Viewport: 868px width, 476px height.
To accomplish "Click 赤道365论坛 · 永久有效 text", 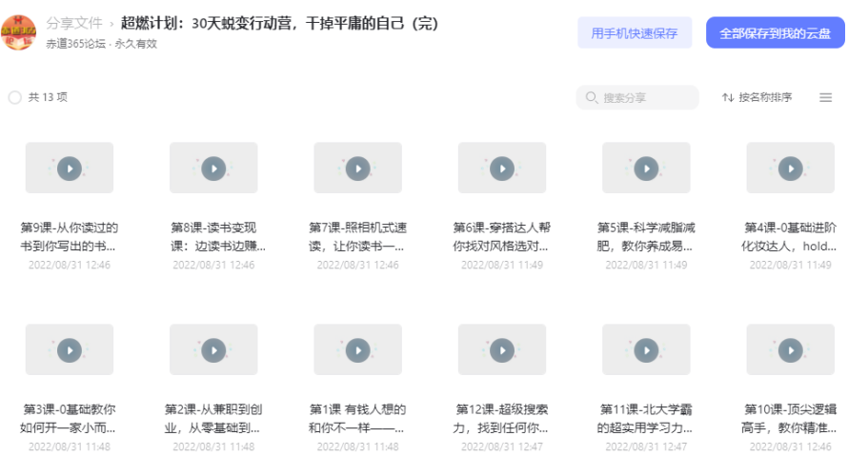I will pos(101,44).
